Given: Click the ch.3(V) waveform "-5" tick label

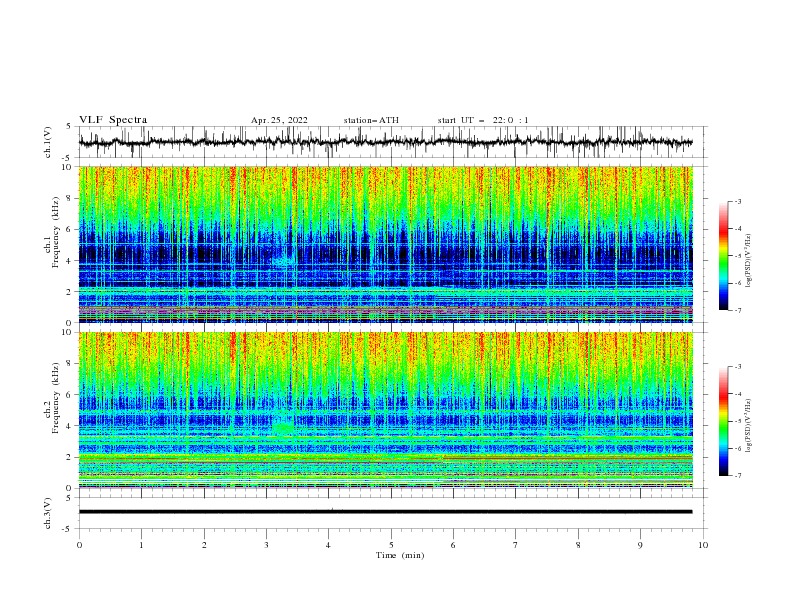Looking at the screenshot, I should [68, 529].
